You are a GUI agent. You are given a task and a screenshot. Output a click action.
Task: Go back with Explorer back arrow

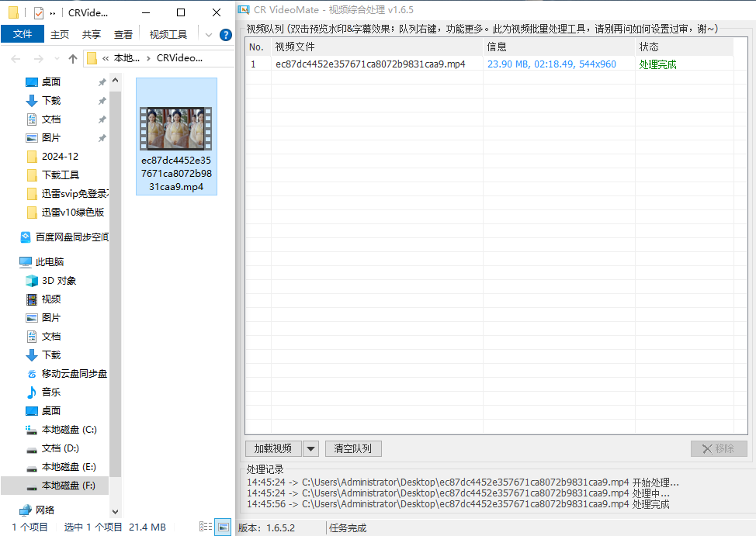tap(16, 59)
